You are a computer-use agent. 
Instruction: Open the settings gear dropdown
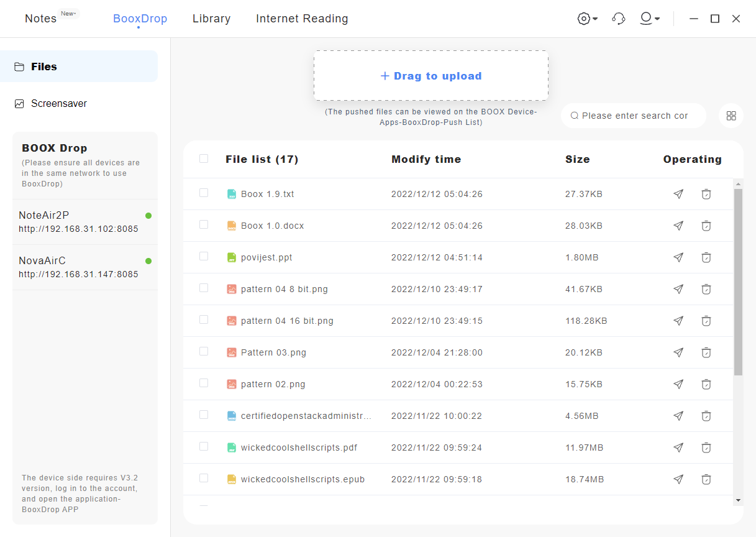(x=588, y=19)
